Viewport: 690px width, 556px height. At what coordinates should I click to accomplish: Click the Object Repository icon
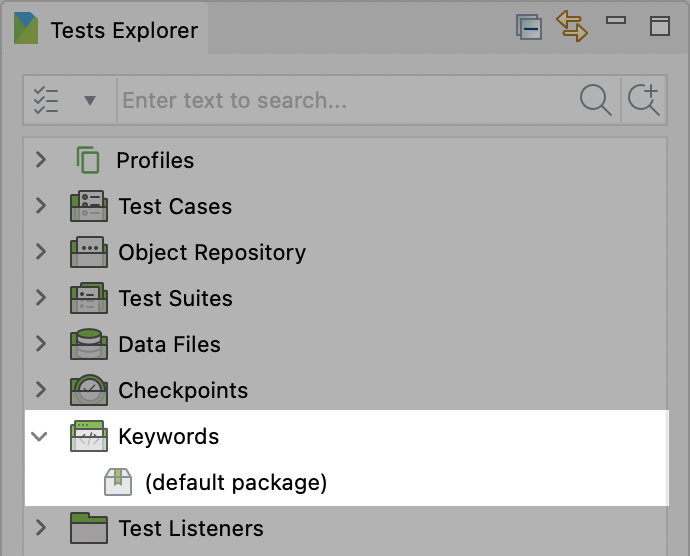89,253
